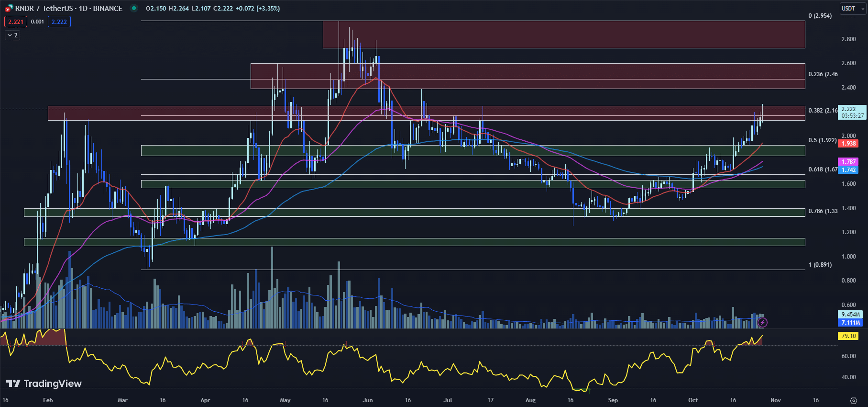Click the 7.111M volume average label

tap(850, 323)
